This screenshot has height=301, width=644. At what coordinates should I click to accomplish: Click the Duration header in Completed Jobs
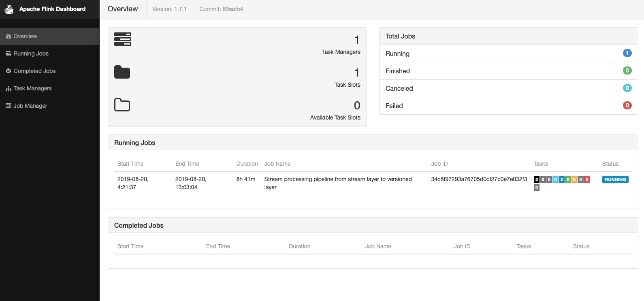coord(300,246)
